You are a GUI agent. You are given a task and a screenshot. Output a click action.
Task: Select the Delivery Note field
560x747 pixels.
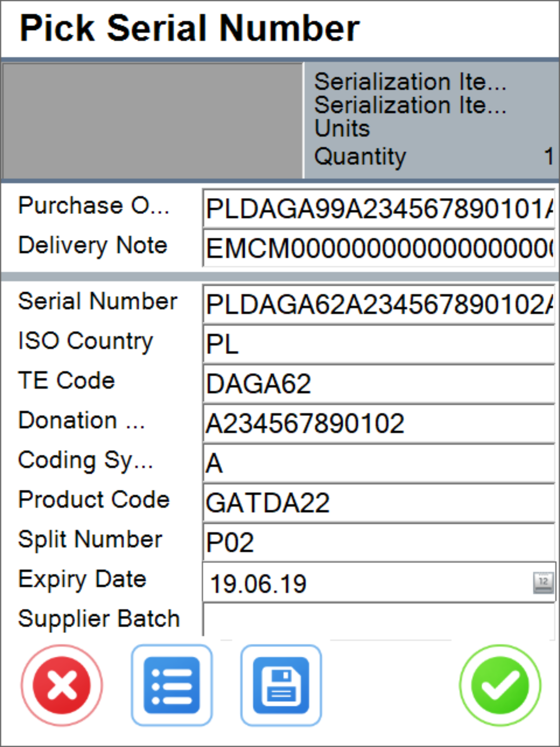pyautogui.click(x=378, y=248)
